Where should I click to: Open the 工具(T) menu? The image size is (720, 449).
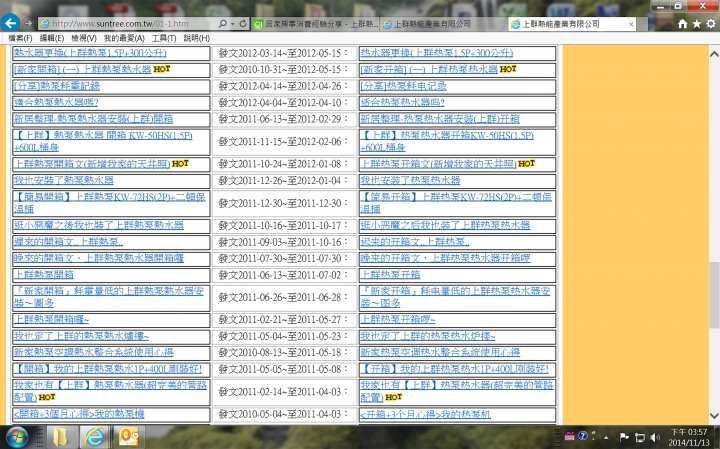point(164,38)
